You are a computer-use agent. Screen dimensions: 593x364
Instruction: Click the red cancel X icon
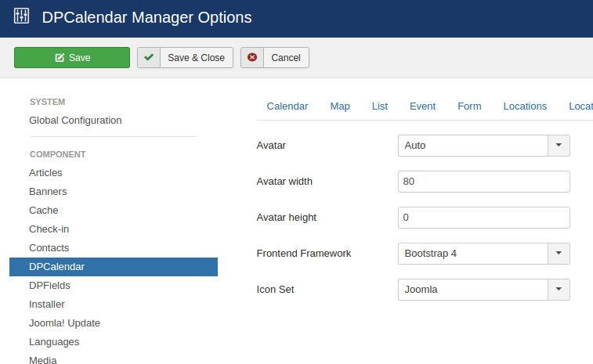[x=252, y=58]
